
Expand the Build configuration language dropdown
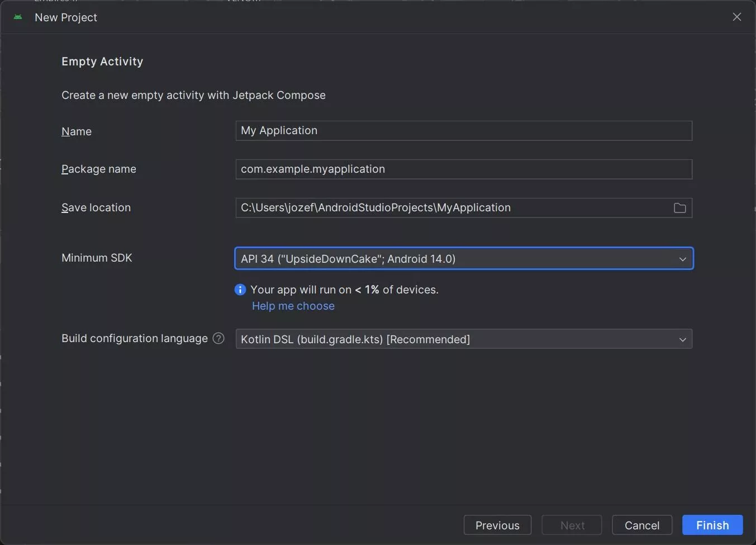[463, 339]
